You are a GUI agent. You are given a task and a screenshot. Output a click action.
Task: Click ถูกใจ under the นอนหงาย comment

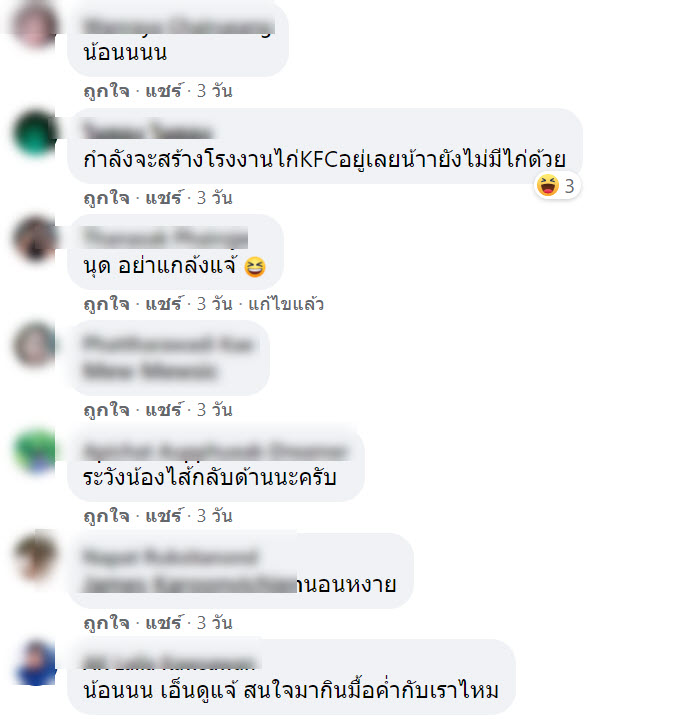tap(106, 623)
